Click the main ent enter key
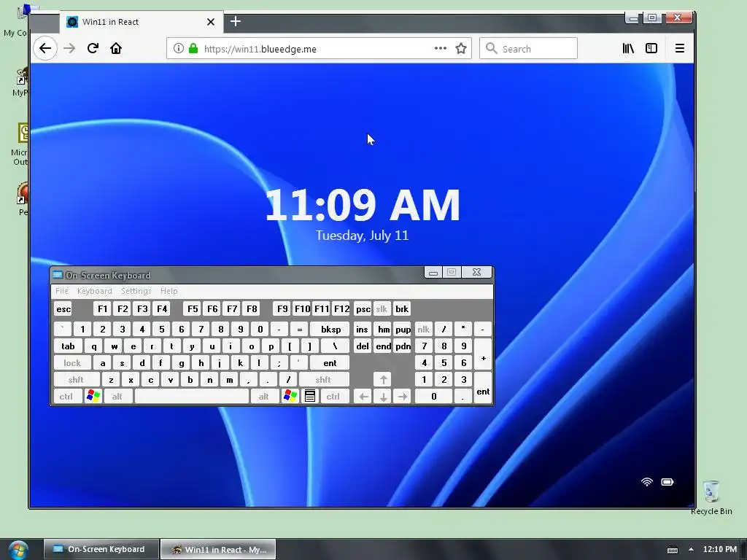Screen dimensions: 747x560 [x=330, y=363]
